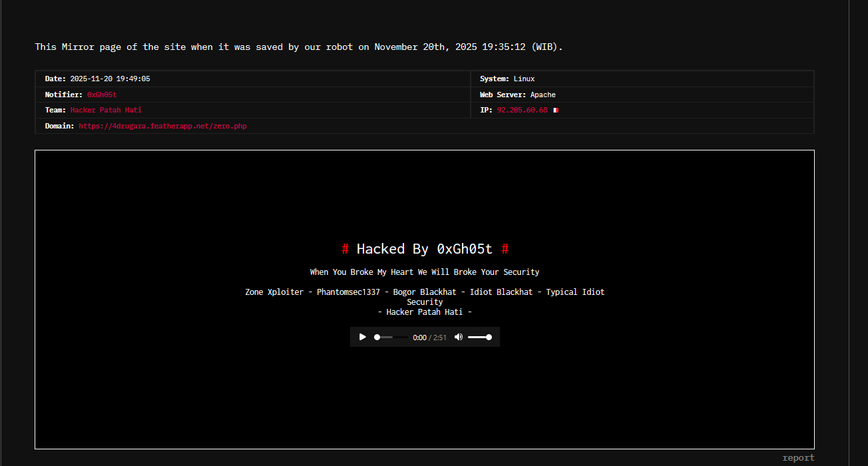Click the Web Server Apache cell
The height and width of the screenshot is (466, 868).
pos(517,95)
